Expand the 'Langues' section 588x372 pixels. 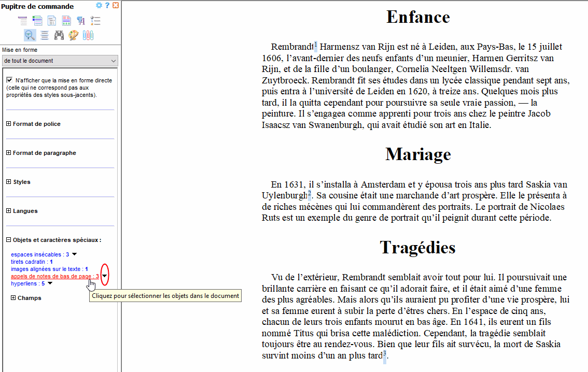9,211
